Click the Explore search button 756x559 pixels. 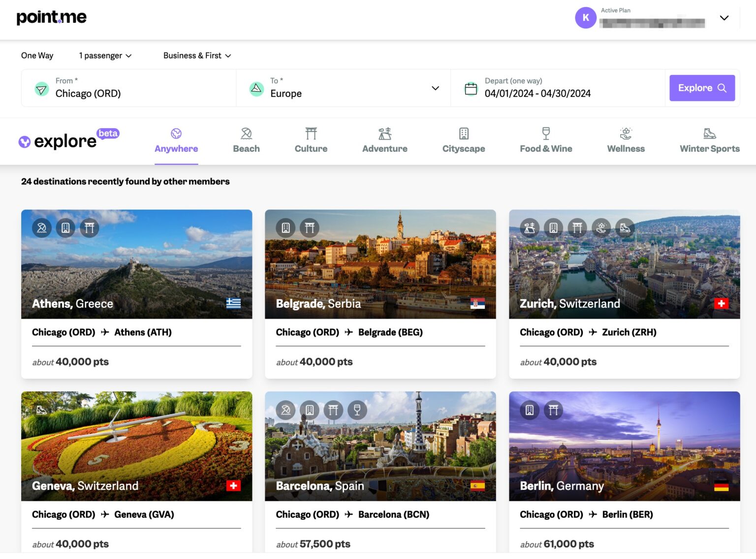coord(702,88)
